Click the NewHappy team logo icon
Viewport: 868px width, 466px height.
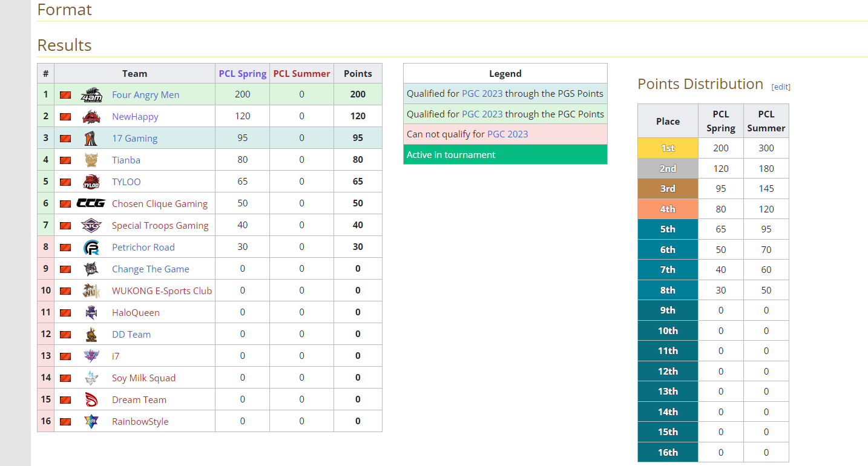pyautogui.click(x=91, y=117)
